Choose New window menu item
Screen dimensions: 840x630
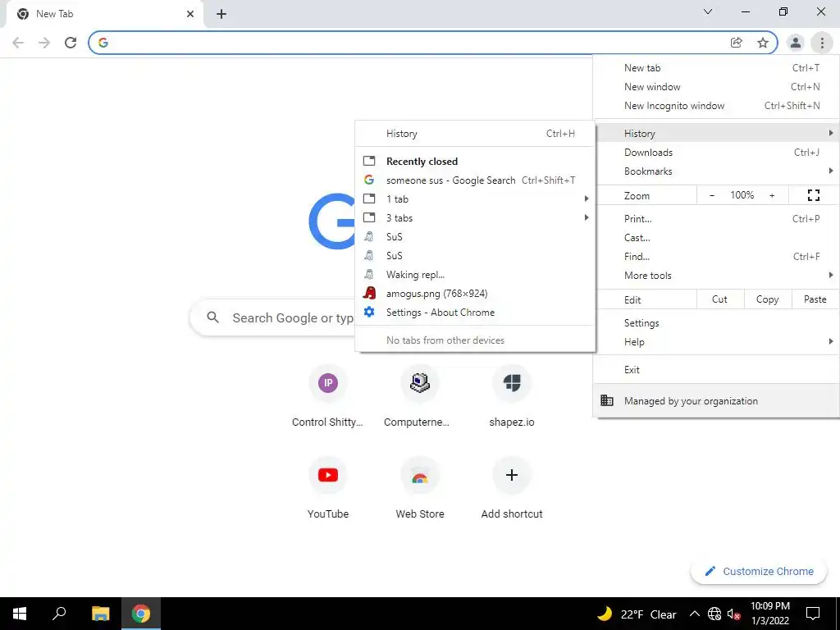pos(716,87)
